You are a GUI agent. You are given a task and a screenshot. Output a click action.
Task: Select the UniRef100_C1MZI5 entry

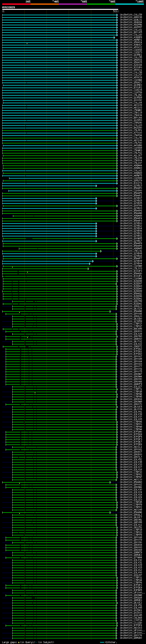click(x=131, y=90)
